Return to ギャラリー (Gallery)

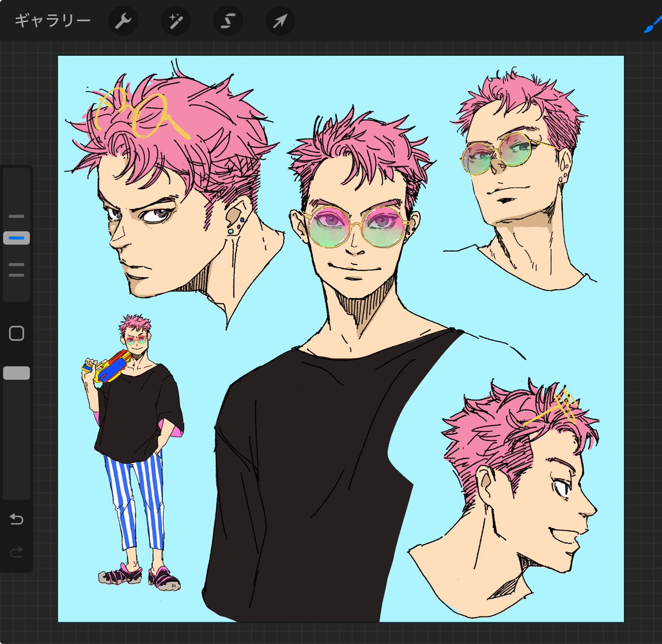click(52, 21)
